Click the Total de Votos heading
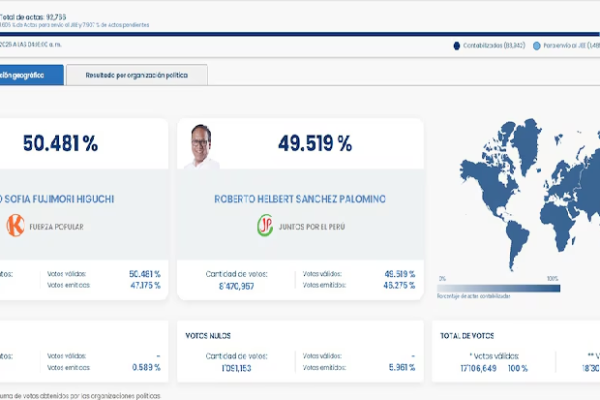Screen dimensions: 600x400 pyautogui.click(x=467, y=336)
